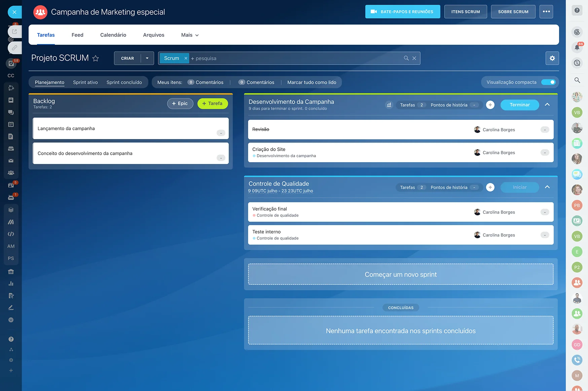Click the help question mark icon top right
This screenshot has width=588, height=391.
coord(577,10)
